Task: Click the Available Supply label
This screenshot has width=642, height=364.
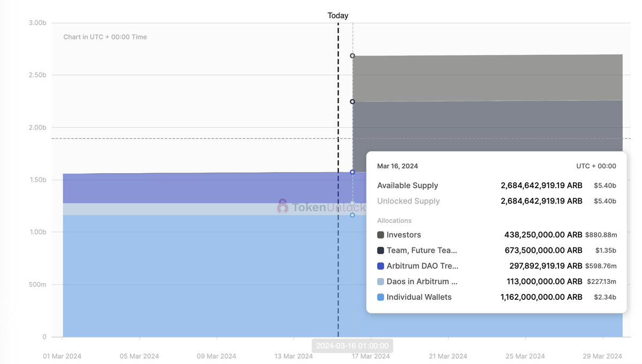Action: pos(408,185)
